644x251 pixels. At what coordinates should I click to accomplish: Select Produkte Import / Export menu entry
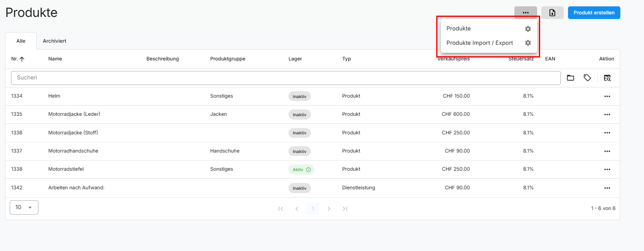(479, 43)
